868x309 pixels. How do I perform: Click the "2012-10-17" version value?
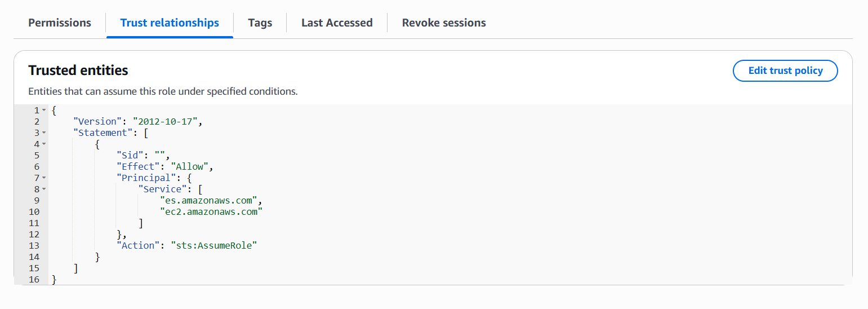pyautogui.click(x=165, y=121)
